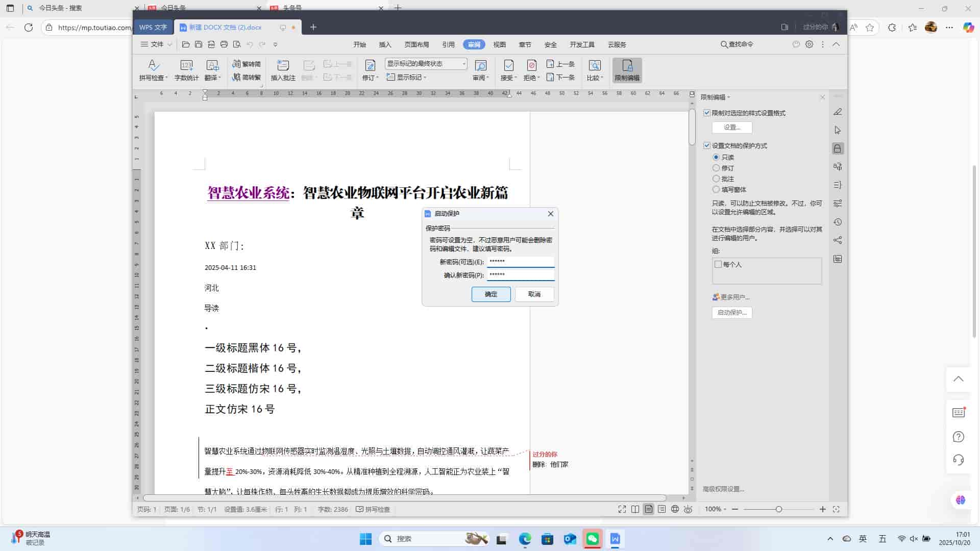Image resolution: width=980 pixels, height=551 pixels.
Task: Open WeChat from the Windows taskbar
Action: pyautogui.click(x=593, y=539)
